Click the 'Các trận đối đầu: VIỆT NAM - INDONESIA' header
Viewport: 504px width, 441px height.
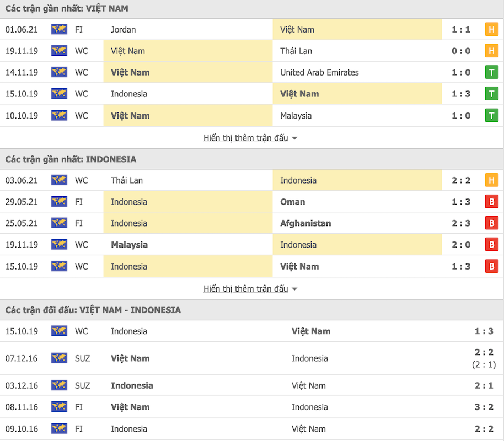pos(93,310)
